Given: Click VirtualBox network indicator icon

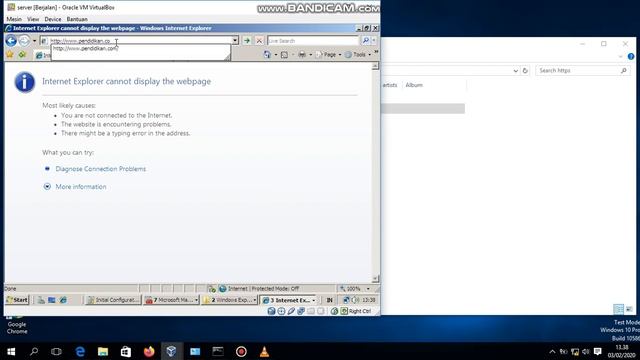Looking at the screenshot, I should [301, 311].
